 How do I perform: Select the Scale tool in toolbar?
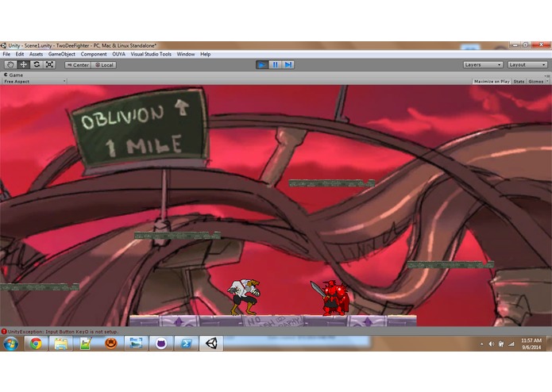(x=49, y=65)
